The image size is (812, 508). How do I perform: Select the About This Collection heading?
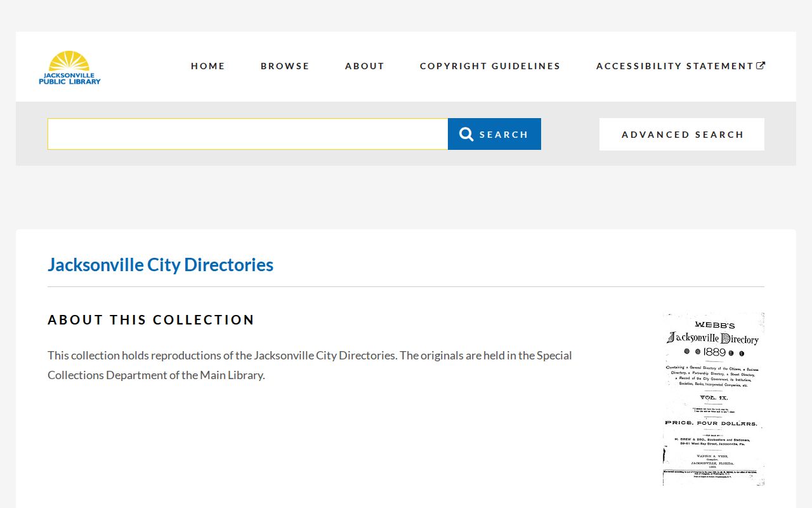point(151,319)
